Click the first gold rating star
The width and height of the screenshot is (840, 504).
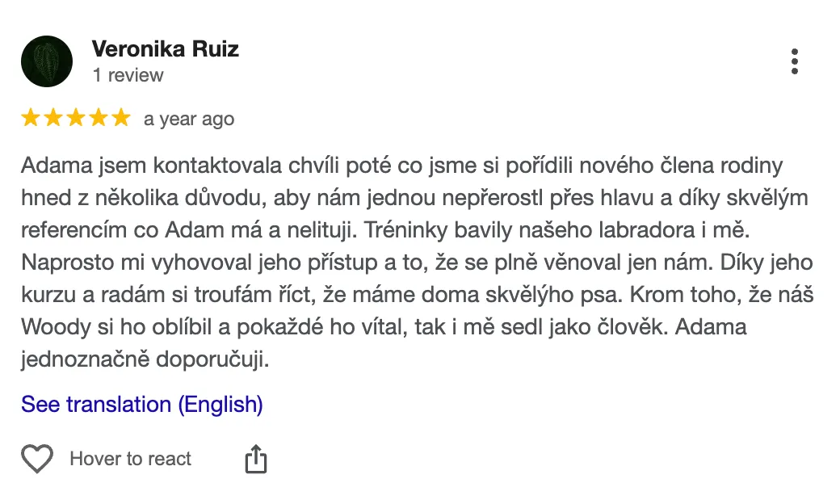click(31, 119)
